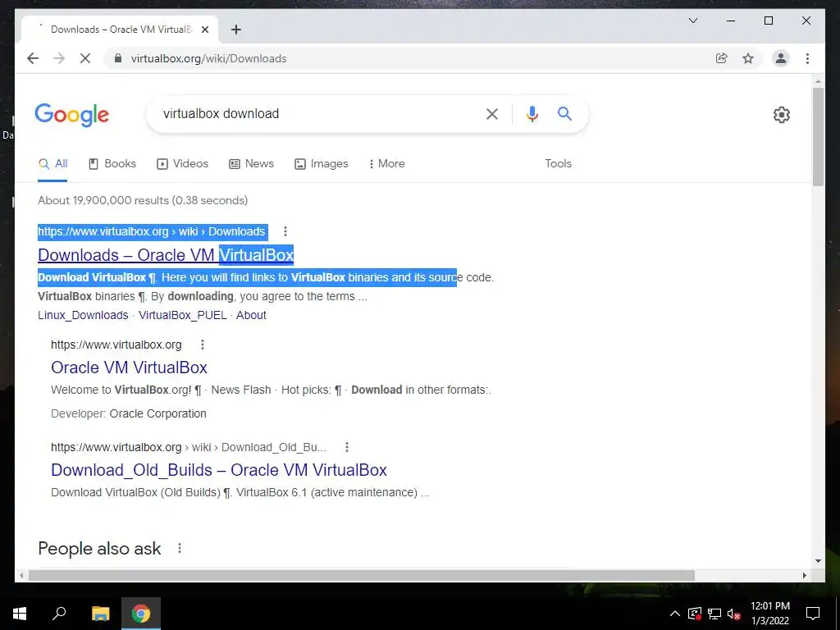Open File Explorer from taskbar
The height and width of the screenshot is (630, 840).
coord(100,614)
